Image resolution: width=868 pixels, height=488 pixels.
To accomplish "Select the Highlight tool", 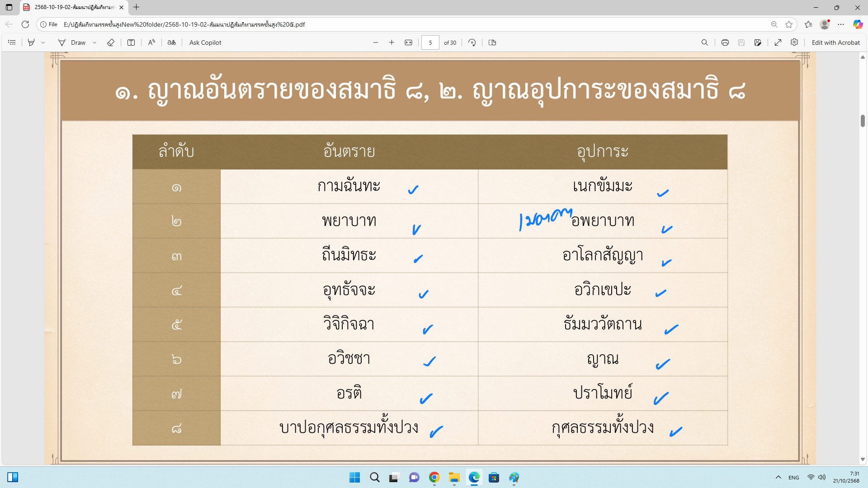I will click(x=31, y=42).
